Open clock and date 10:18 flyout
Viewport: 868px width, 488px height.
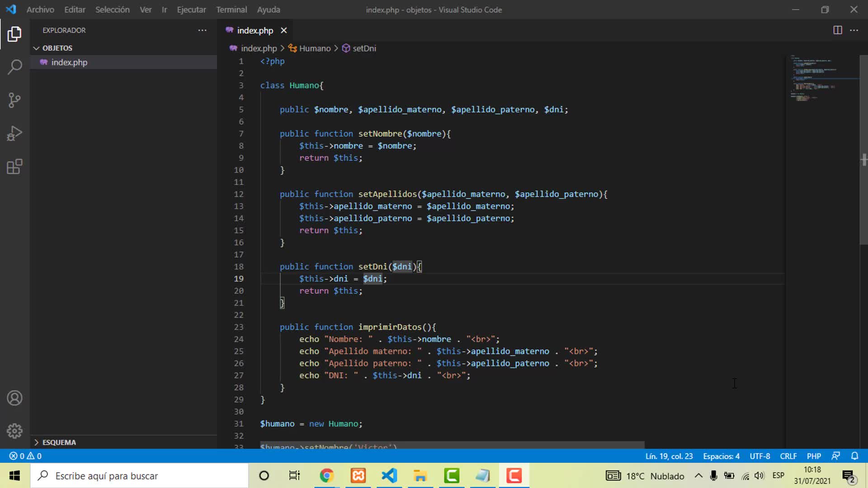(812, 476)
